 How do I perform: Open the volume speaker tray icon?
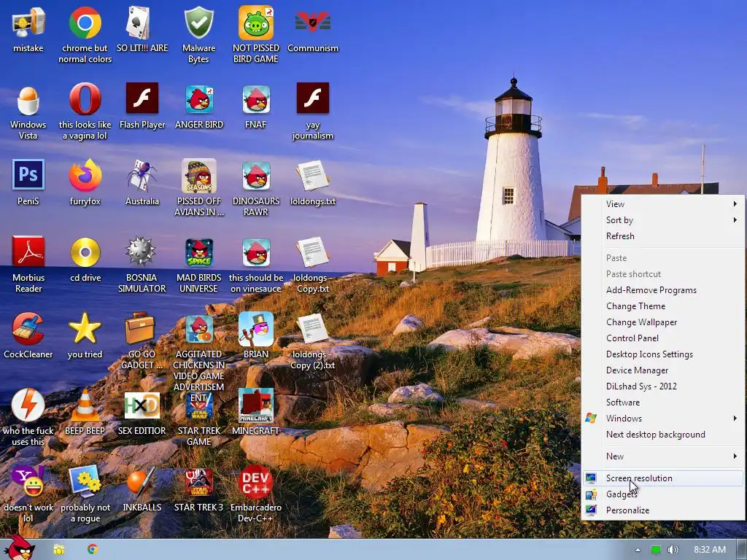tap(673, 550)
